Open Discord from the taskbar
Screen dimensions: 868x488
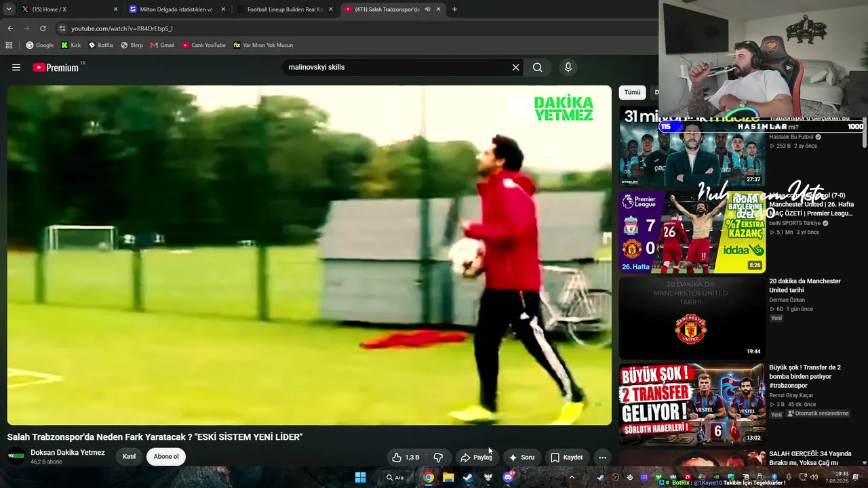click(508, 477)
